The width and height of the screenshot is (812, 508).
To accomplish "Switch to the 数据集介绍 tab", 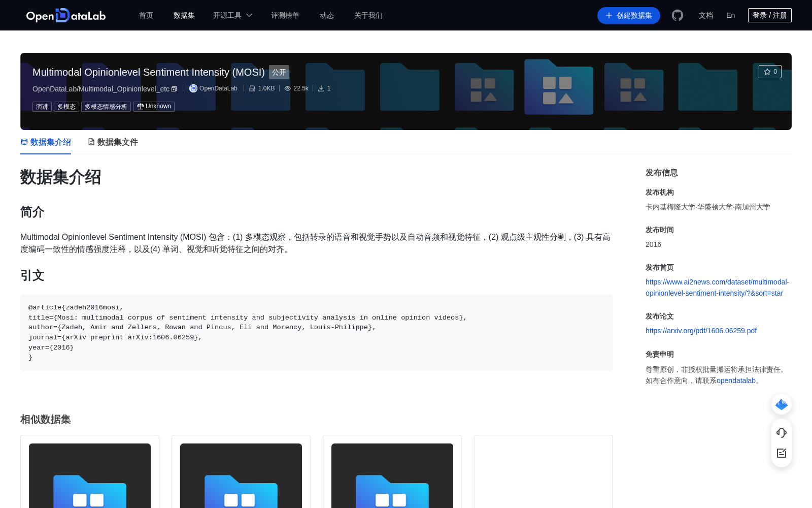I will (x=46, y=142).
